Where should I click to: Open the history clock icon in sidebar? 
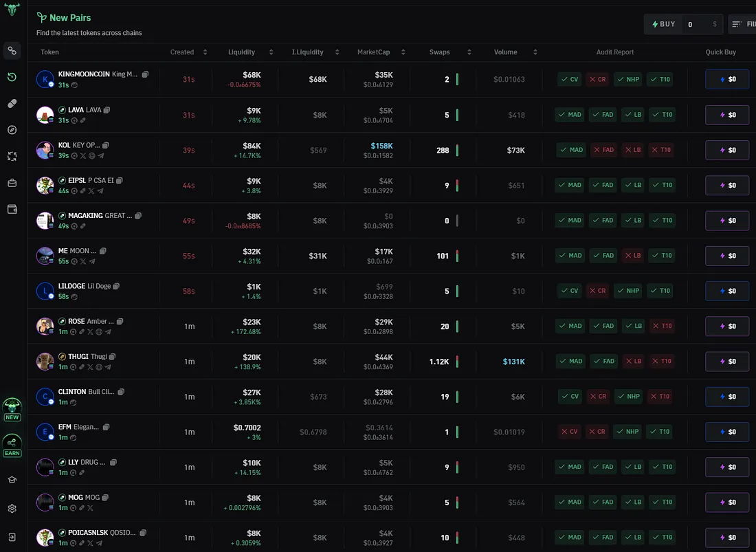[x=12, y=78]
